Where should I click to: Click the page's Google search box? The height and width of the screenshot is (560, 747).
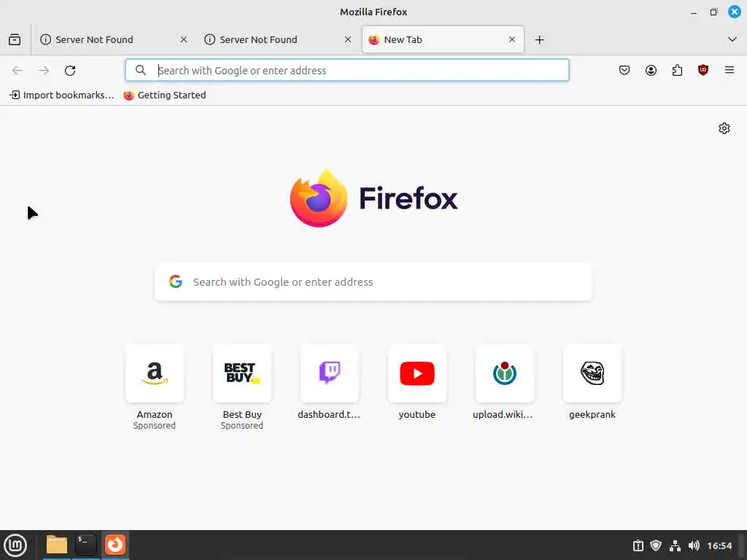(x=373, y=282)
